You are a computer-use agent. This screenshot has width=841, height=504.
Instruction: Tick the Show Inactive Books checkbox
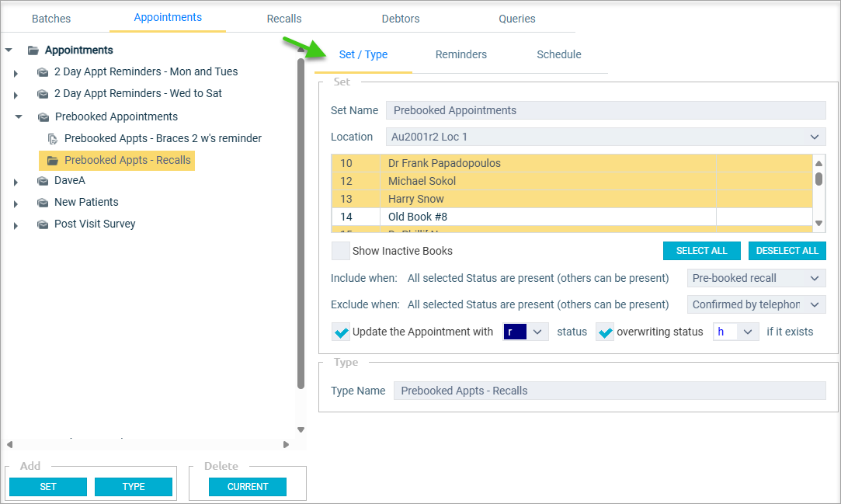(341, 251)
